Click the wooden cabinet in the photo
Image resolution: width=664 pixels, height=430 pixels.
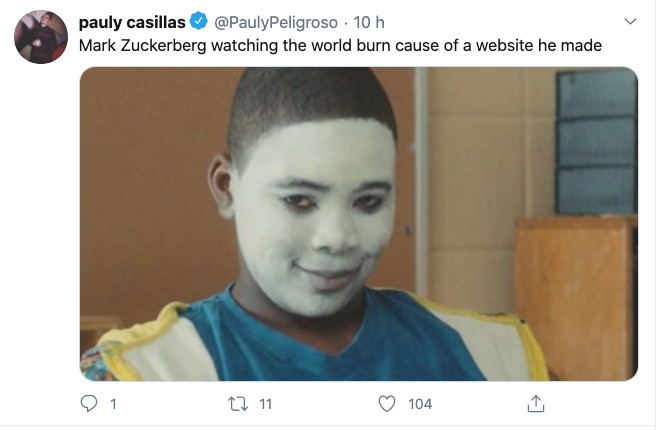tap(576, 297)
